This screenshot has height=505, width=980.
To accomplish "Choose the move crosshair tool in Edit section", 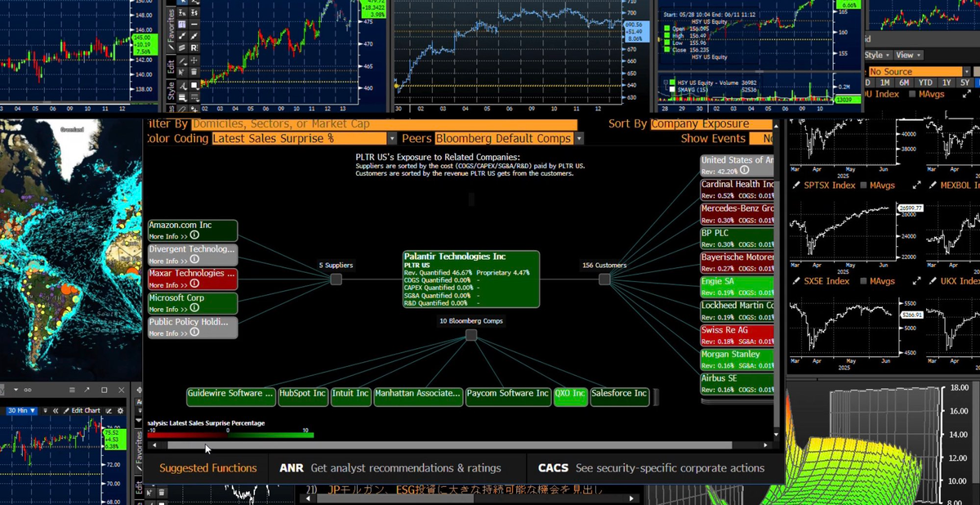I will coord(194,60).
